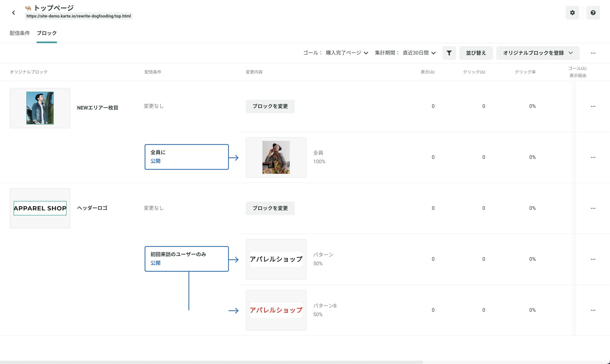Click the settings gear icon top right
The width and height of the screenshot is (610, 364).
tap(572, 13)
